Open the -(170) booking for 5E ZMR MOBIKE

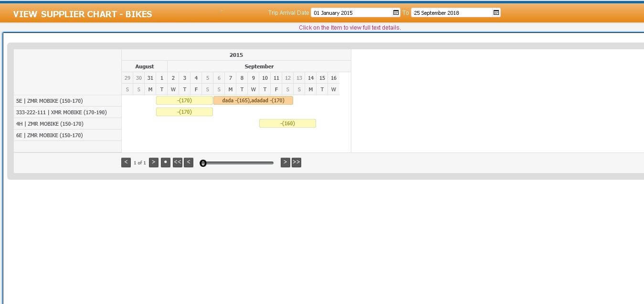pos(184,100)
